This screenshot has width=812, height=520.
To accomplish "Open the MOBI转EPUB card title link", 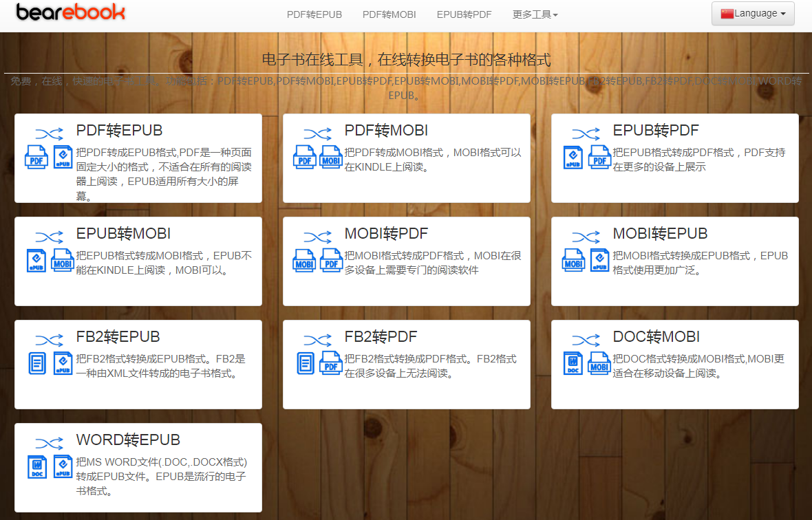I will [x=660, y=234].
